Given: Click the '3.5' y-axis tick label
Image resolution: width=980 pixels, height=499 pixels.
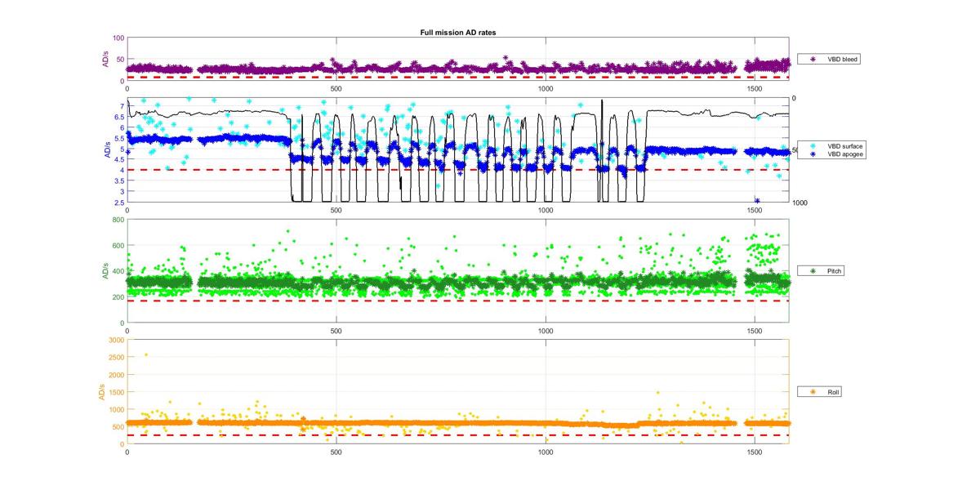Looking at the screenshot, I should [119, 180].
